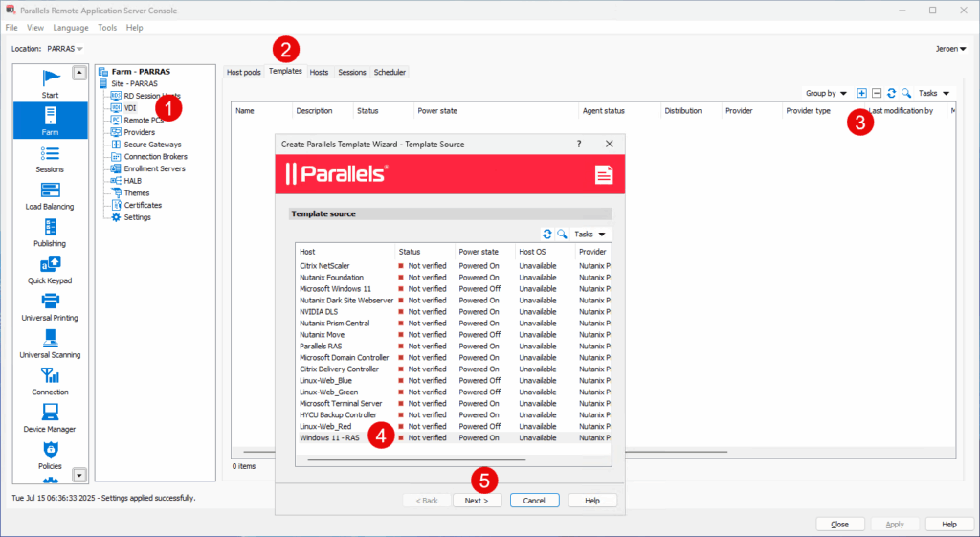Switch to the Scheduler tab
This screenshot has width=980, height=537.
(x=390, y=72)
